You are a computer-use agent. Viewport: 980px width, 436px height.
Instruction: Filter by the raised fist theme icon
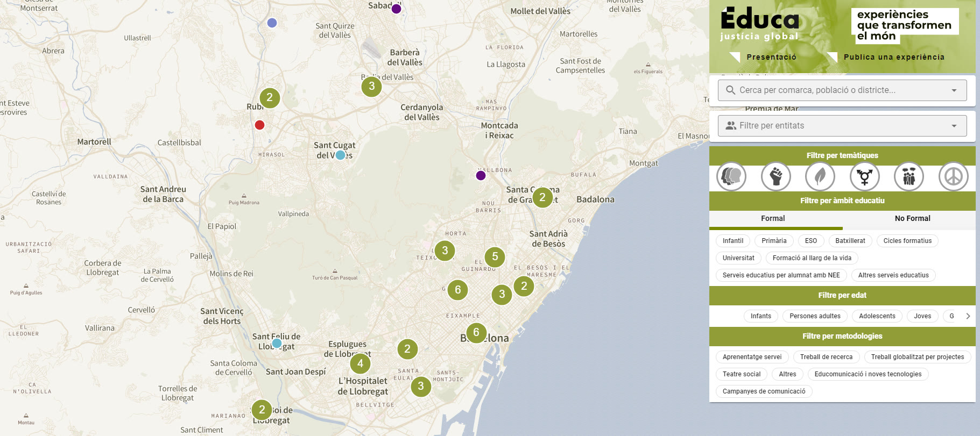(775, 176)
